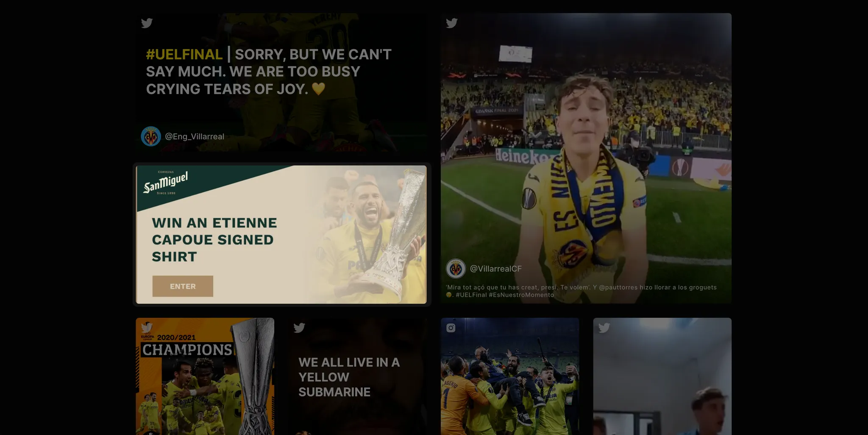Click Twitter icon on the Champions 2020/2021 card

[147, 327]
